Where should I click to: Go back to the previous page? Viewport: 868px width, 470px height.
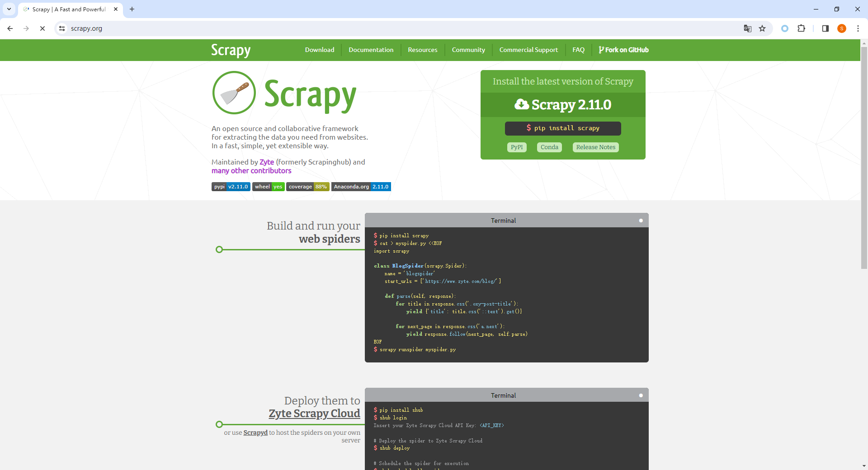point(10,28)
